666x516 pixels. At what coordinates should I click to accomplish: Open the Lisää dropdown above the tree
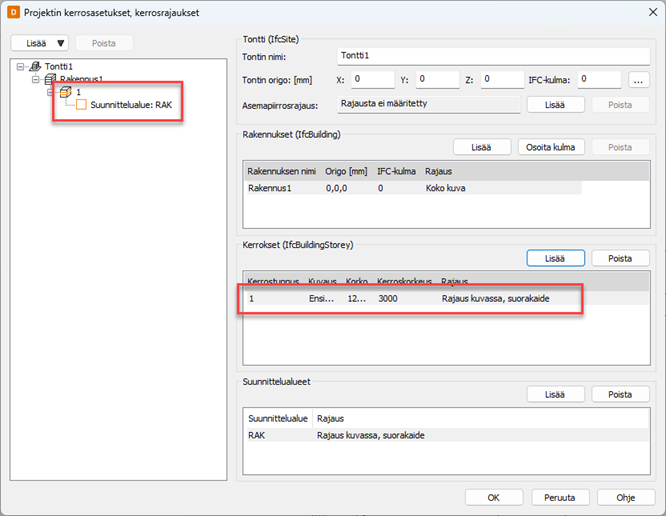point(40,43)
